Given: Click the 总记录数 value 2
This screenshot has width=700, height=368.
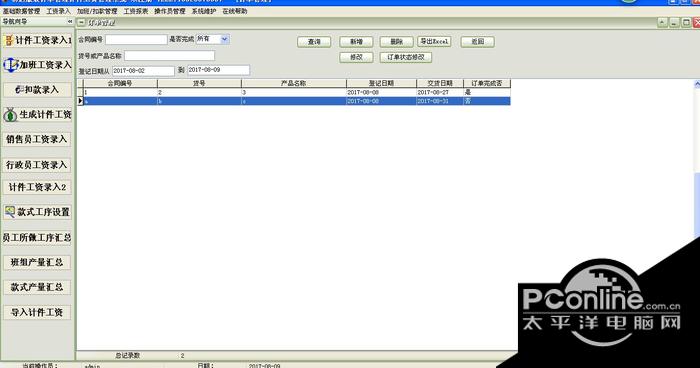Looking at the screenshot, I should pos(183,356).
